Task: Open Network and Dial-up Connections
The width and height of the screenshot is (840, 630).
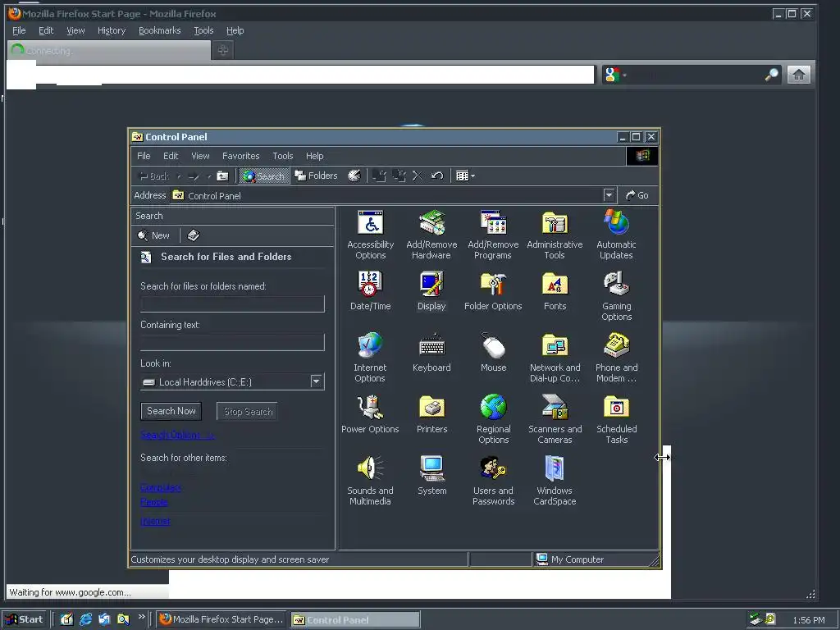Action: [555, 358]
